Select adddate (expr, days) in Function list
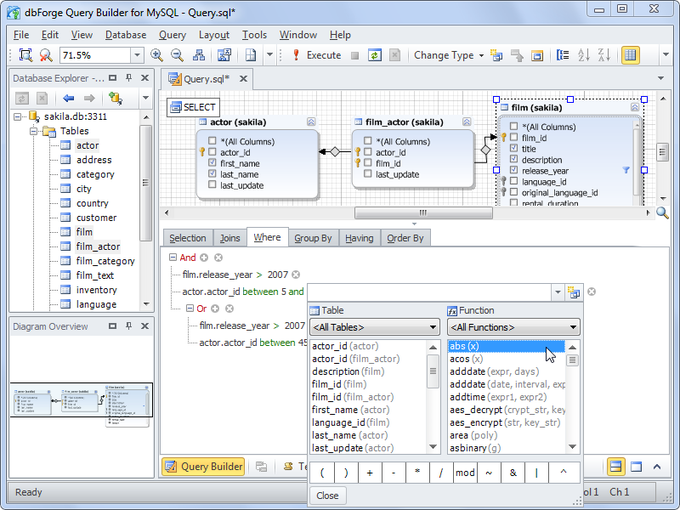Image resolution: width=680 pixels, height=510 pixels. coord(494,372)
